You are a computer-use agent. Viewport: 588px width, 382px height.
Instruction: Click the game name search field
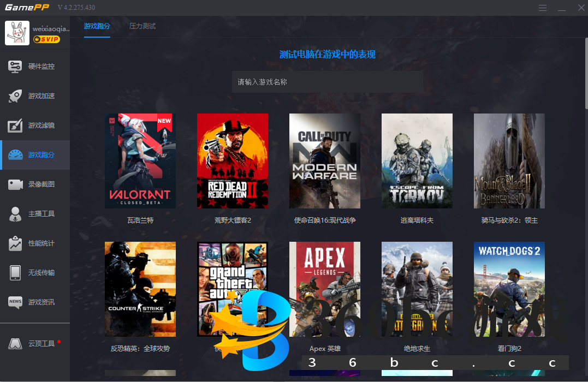click(327, 82)
